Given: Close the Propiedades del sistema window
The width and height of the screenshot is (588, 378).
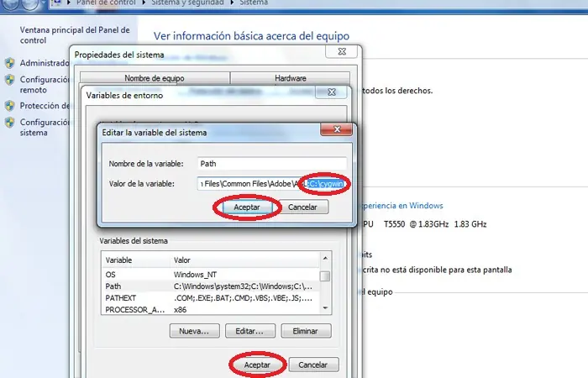Looking at the screenshot, I should (x=342, y=52).
